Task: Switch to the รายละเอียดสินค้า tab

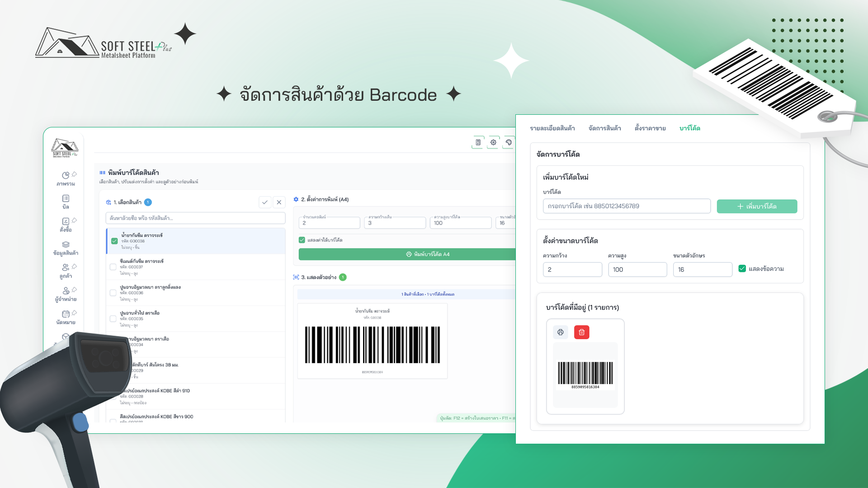Action: click(552, 128)
